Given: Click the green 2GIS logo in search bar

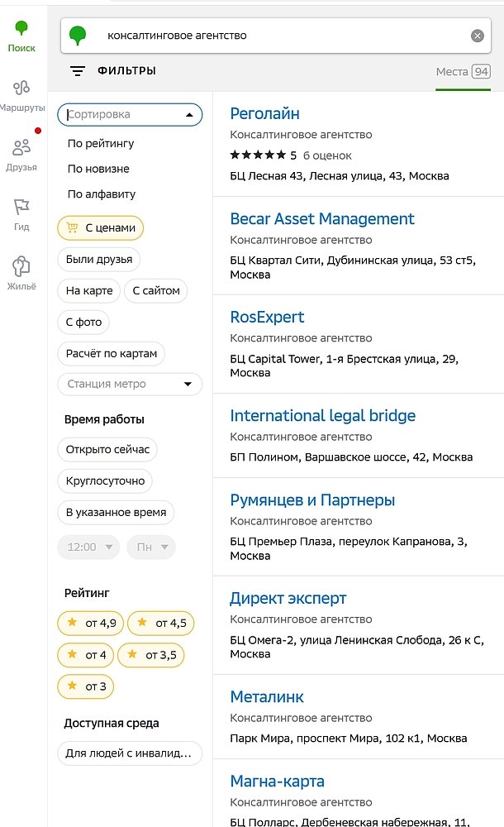Looking at the screenshot, I should [77, 35].
